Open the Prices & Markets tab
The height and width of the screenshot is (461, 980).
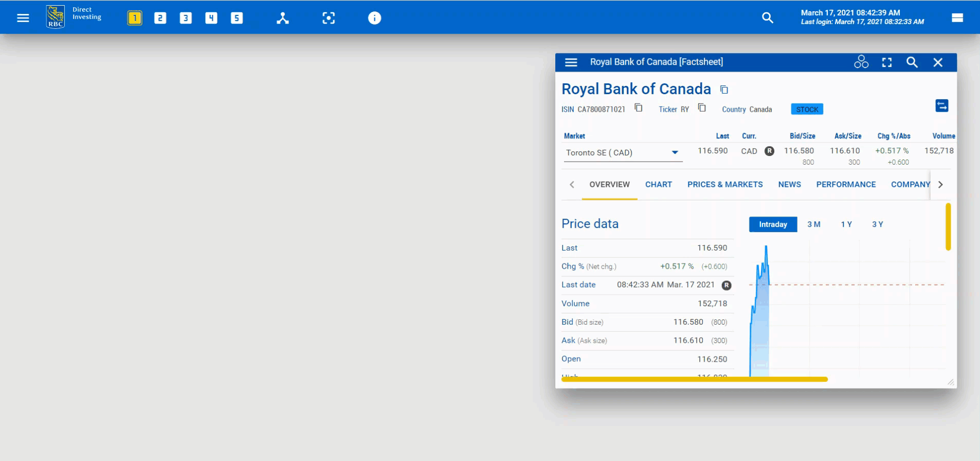(x=724, y=185)
